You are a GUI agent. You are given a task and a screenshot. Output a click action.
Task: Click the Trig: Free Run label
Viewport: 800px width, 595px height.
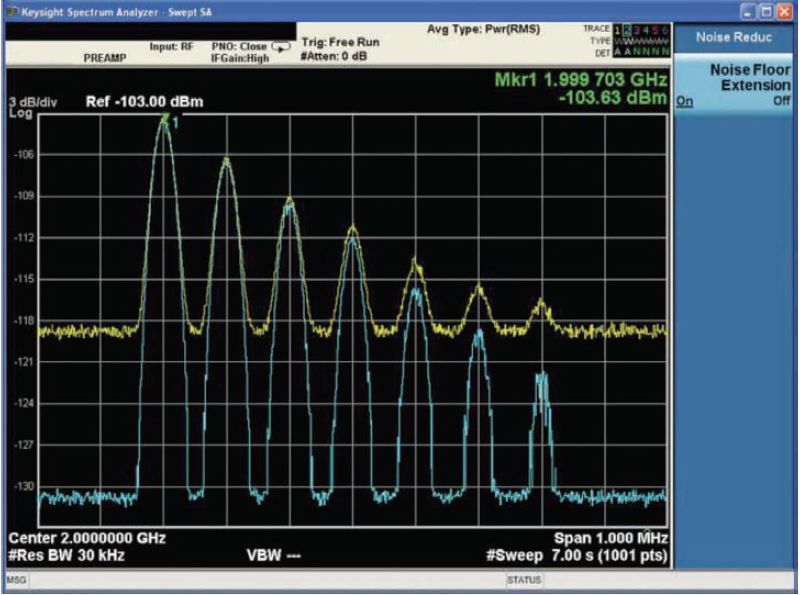(x=340, y=42)
